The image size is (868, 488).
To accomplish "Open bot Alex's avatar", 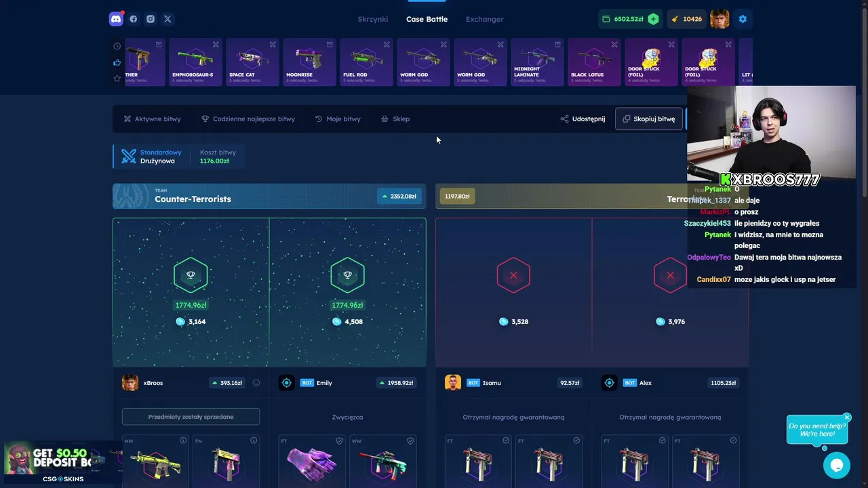I will click(610, 383).
